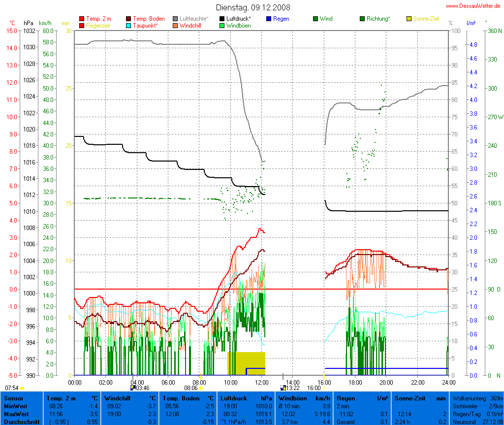Click the green Wind legend swatch
Viewport: 504px width, 425px height.
point(315,19)
